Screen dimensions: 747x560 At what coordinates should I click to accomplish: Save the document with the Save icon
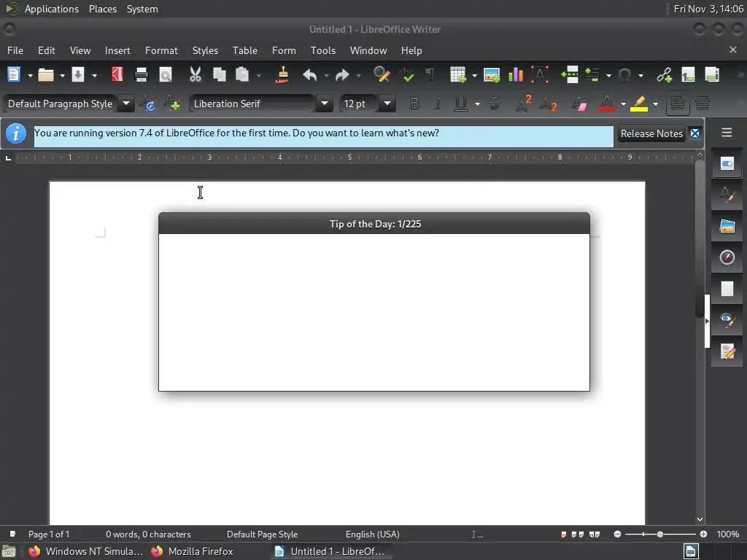coord(77,75)
